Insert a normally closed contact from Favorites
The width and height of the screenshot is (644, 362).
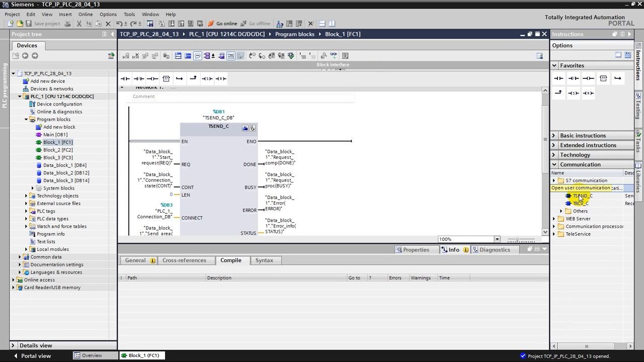(574, 78)
